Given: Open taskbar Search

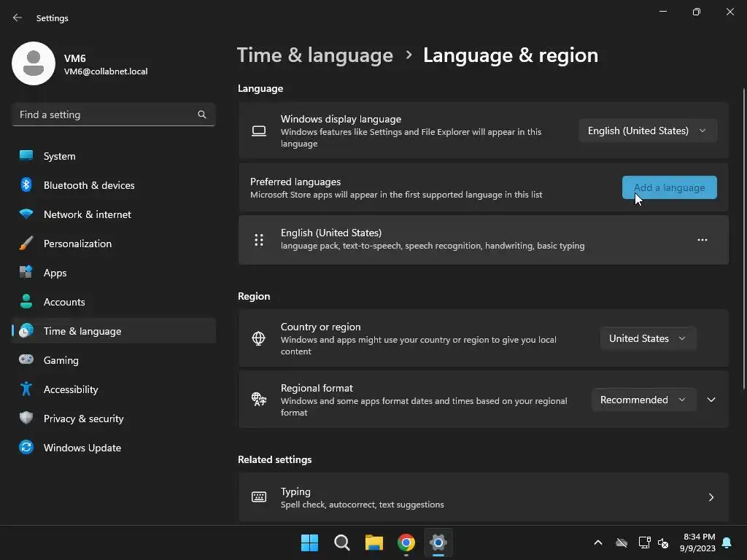Looking at the screenshot, I should 341,542.
